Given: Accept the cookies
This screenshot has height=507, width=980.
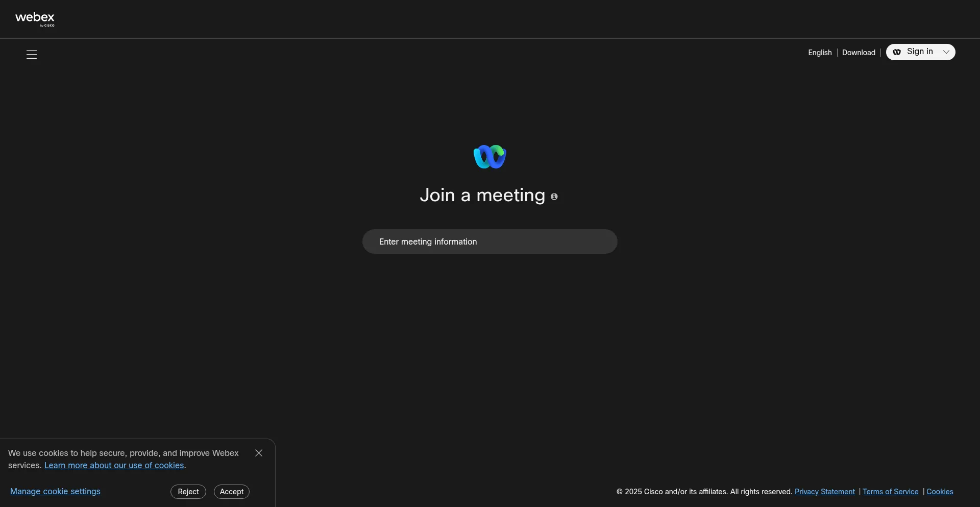Looking at the screenshot, I should [231, 492].
